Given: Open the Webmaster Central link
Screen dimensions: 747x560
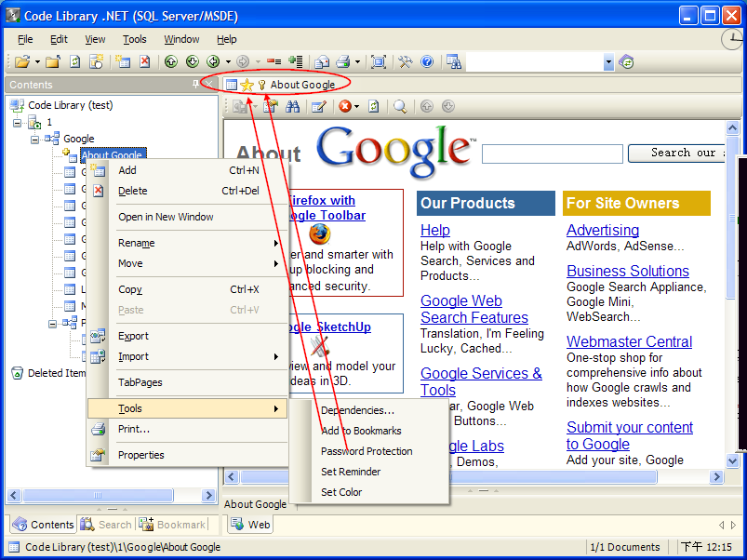Looking at the screenshot, I should point(630,342).
